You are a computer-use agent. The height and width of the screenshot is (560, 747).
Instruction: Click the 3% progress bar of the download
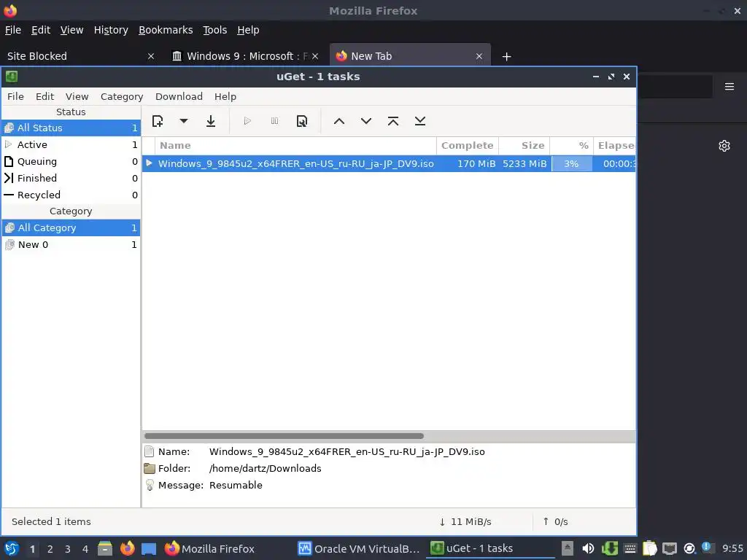572,164
